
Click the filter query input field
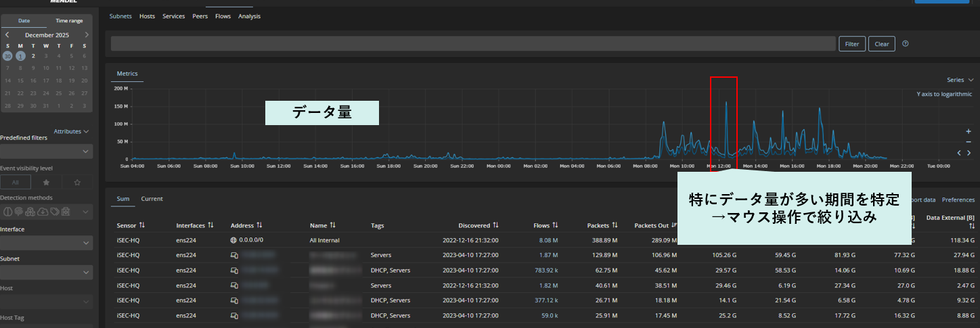coord(473,44)
